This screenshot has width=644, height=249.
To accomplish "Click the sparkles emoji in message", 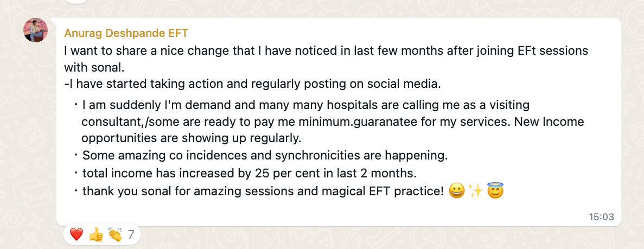I will coord(475,191).
